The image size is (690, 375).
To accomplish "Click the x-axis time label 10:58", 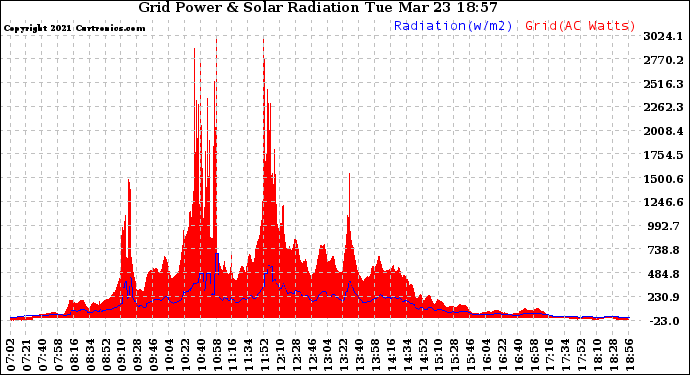I will [217, 355].
